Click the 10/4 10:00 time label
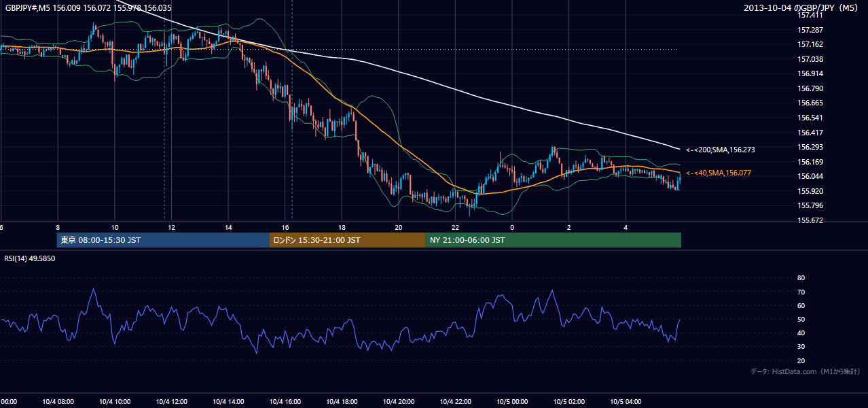This screenshot has width=868, height=408. [115, 402]
